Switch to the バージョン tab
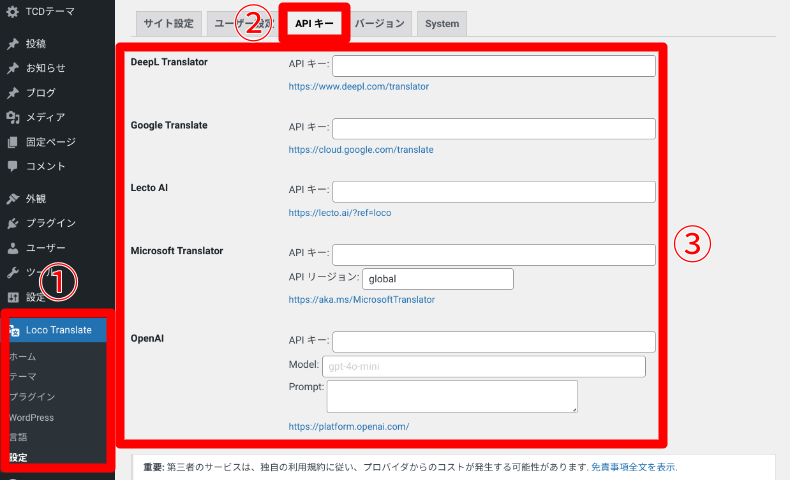Image resolution: width=790 pixels, height=480 pixels. (x=379, y=24)
